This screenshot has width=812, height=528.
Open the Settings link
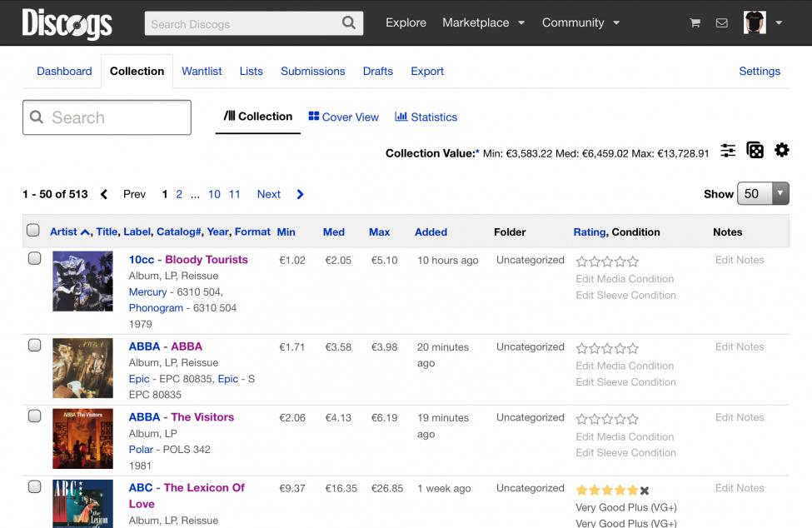pyautogui.click(x=760, y=72)
